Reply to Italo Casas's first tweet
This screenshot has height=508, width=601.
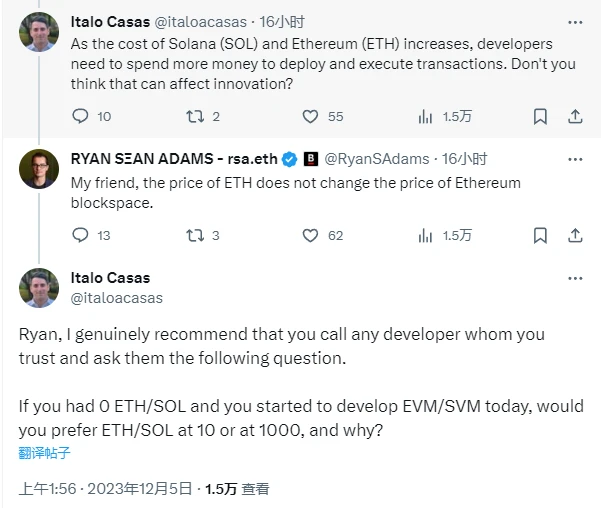pyautogui.click(x=81, y=116)
